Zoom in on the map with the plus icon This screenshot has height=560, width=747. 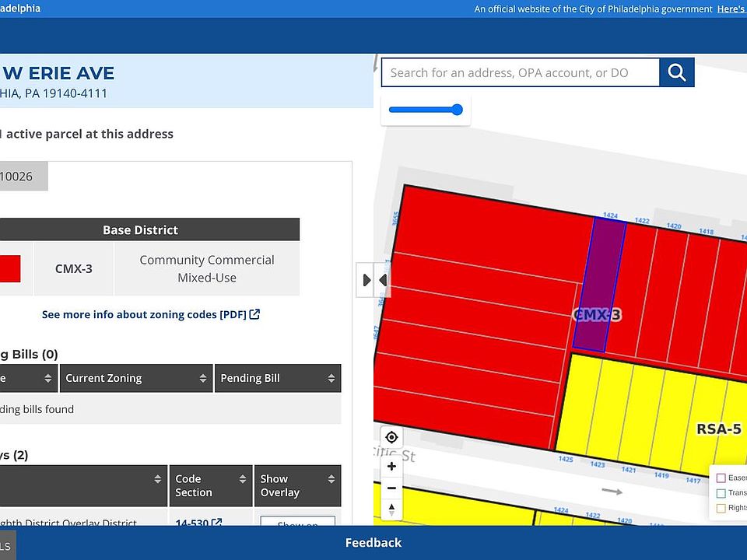click(391, 466)
